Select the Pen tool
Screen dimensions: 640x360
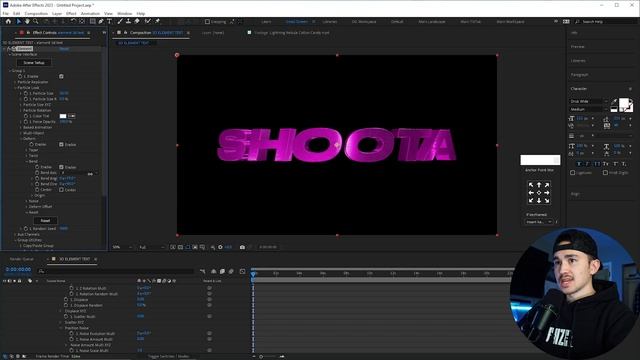pyautogui.click(x=101, y=21)
